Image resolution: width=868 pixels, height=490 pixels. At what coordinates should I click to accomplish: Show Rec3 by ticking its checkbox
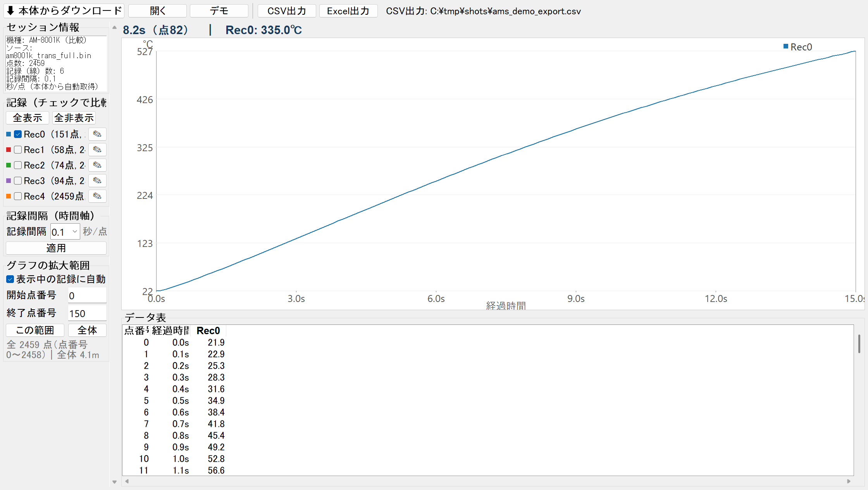point(18,181)
